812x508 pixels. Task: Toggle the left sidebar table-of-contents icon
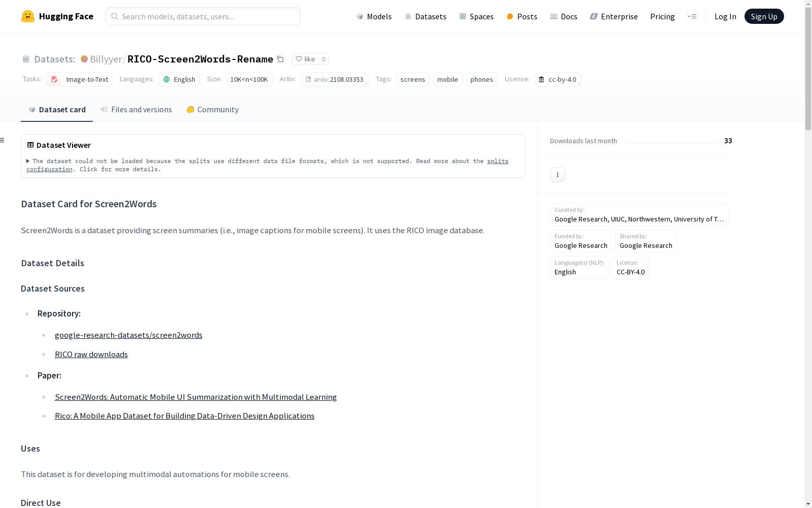pos(3,140)
